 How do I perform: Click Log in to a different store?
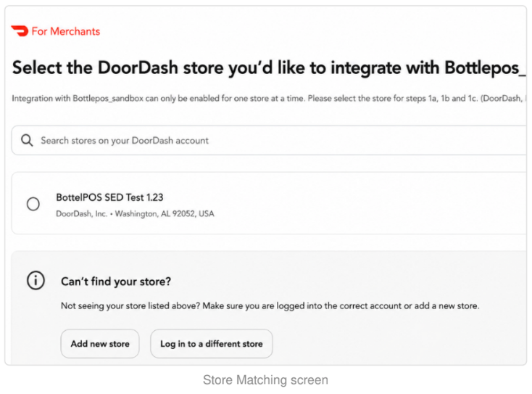coord(212,344)
